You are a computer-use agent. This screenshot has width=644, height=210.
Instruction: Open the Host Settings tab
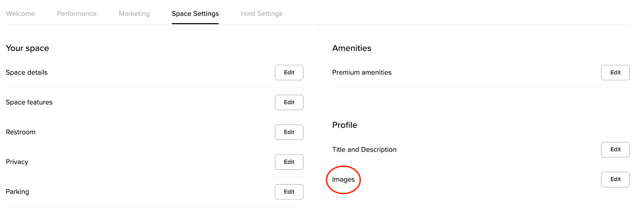coord(261,14)
